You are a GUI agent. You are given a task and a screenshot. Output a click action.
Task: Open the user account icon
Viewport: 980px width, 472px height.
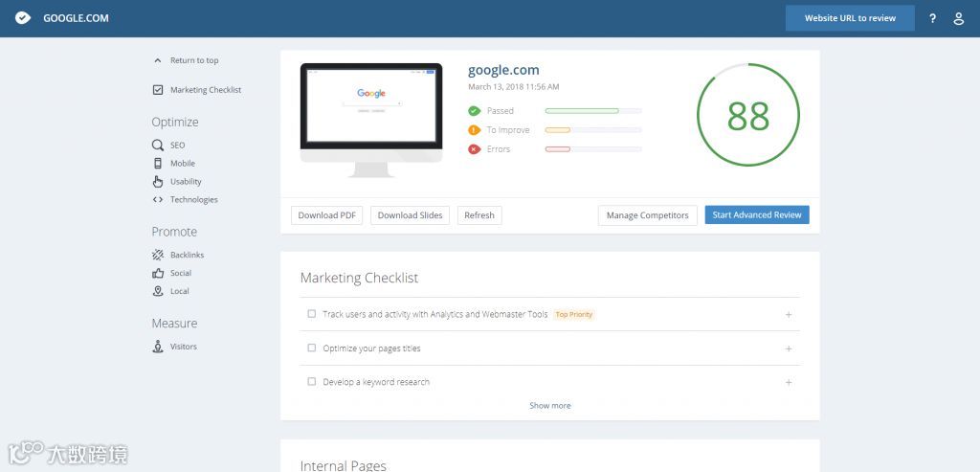959,19
